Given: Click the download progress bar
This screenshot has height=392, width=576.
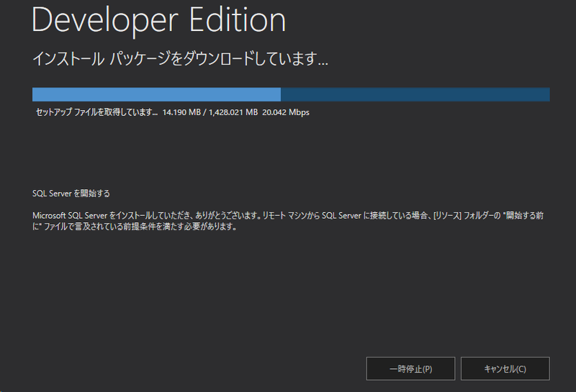Looking at the screenshot, I should (291, 94).
